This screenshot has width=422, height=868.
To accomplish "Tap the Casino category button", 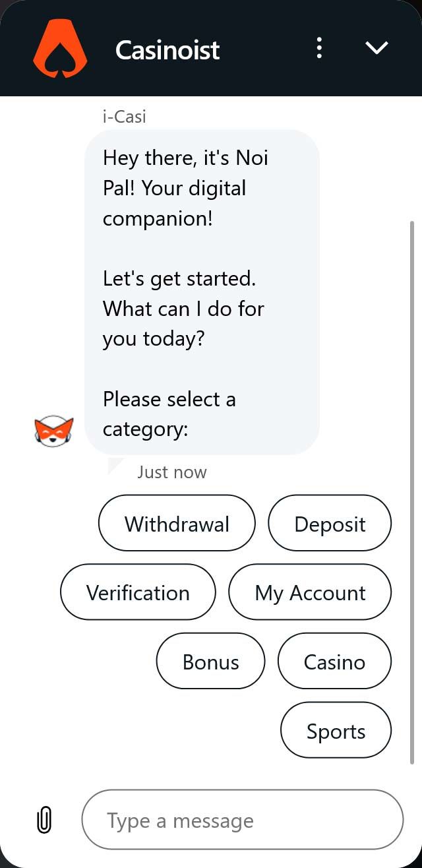I will (x=334, y=662).
